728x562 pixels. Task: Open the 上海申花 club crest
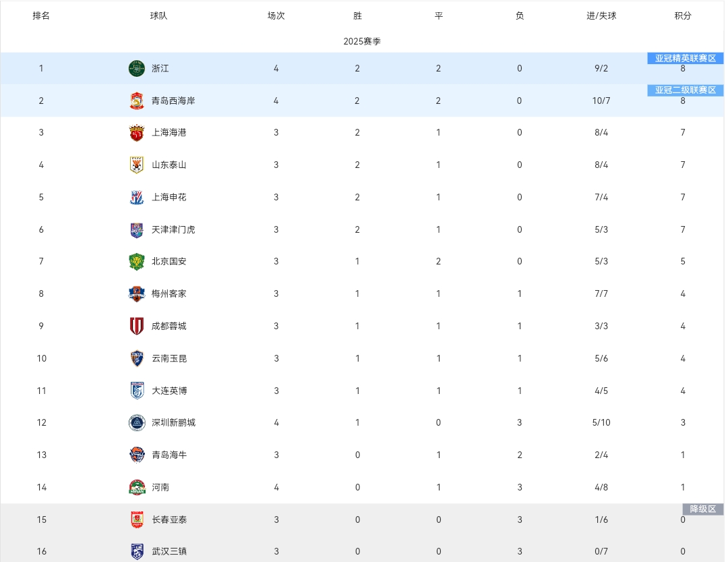point(136,197)
